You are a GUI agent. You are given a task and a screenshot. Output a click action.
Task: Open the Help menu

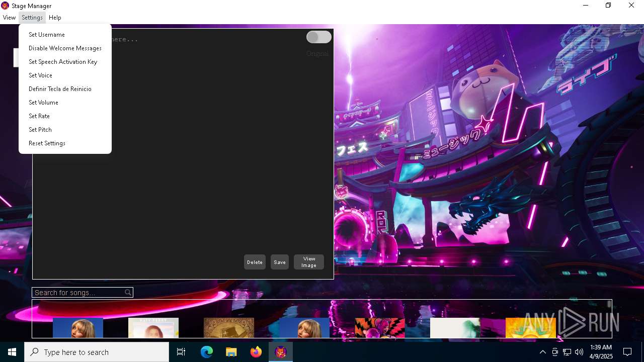coord(55,18)
